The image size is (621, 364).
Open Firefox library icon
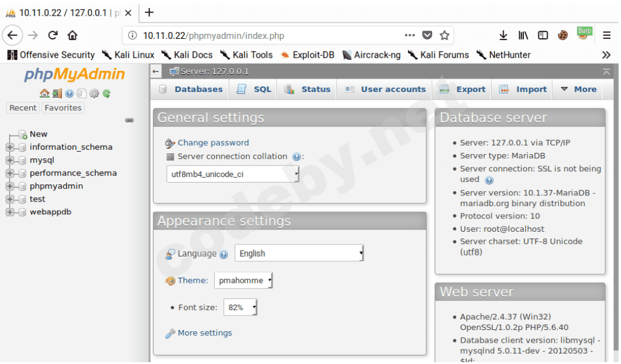point(523,35)
